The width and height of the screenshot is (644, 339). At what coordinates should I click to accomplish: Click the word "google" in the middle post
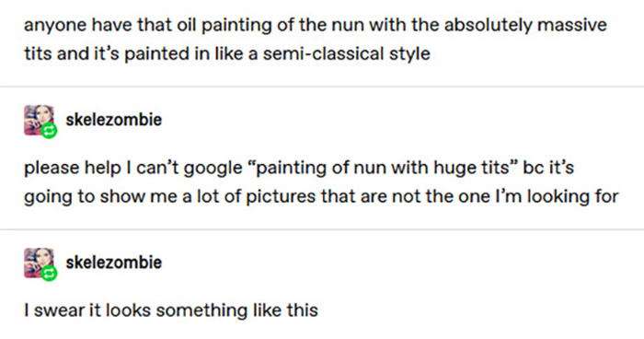[x=213, y=169]
